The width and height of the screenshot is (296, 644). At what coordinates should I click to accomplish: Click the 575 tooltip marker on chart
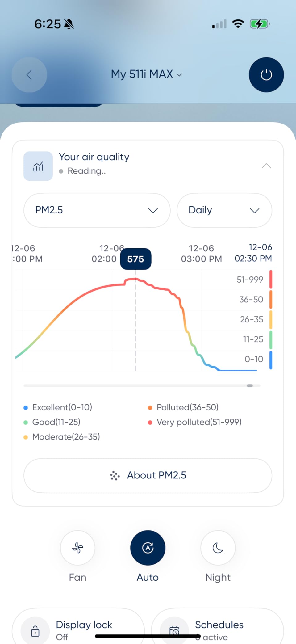point(135,259)
